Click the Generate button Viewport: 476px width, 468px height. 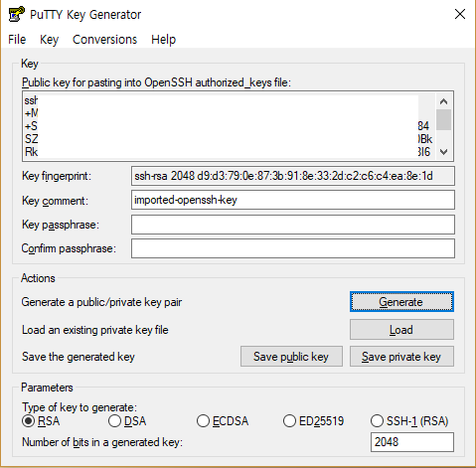[401, 302]
